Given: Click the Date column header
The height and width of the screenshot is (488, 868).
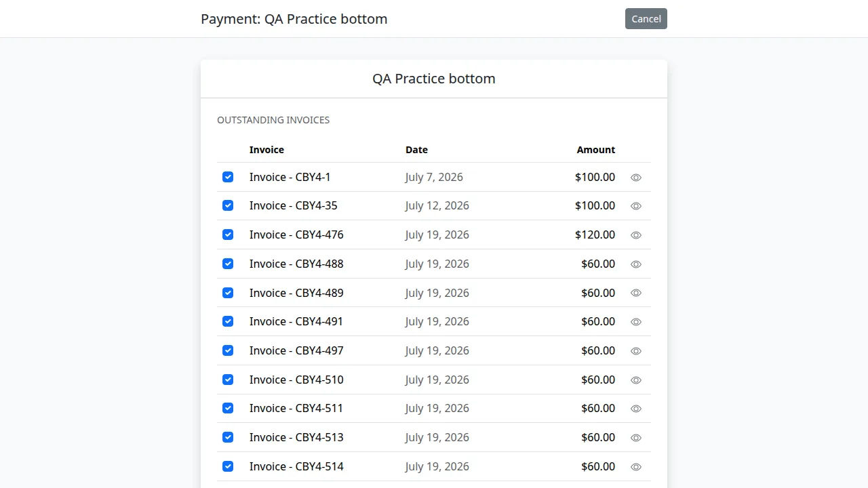Looking at the screenshot, I should pyautogui.click(x=416, y=150).
